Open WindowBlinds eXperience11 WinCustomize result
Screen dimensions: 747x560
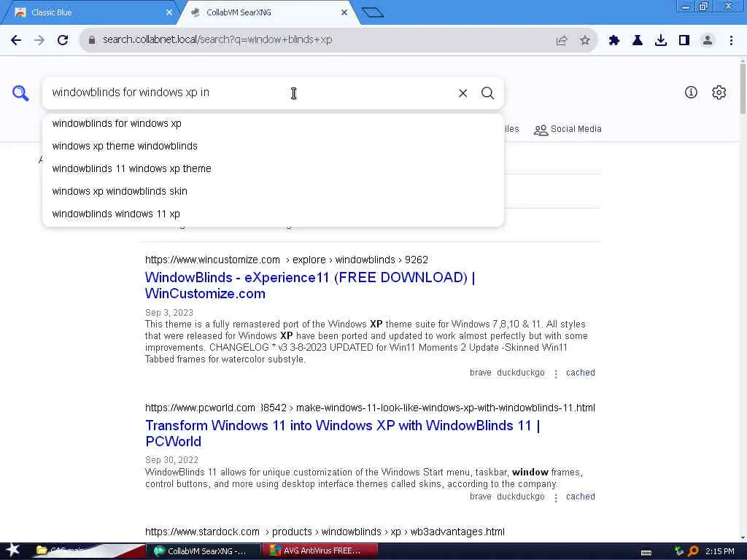pos(309,286)
